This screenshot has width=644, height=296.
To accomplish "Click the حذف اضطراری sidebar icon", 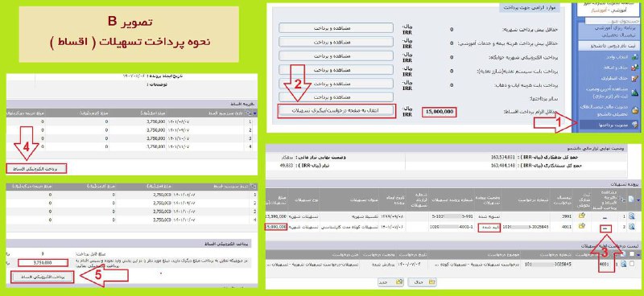I will [635, 78].
